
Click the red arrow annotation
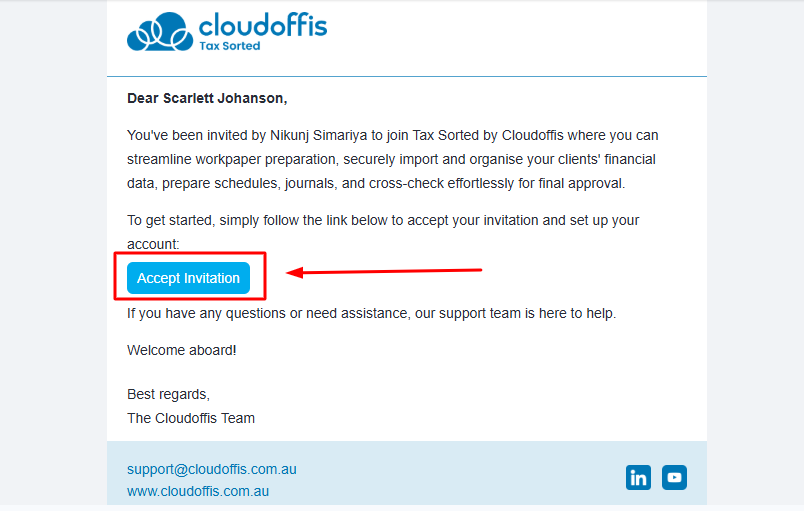click(385, 270)
